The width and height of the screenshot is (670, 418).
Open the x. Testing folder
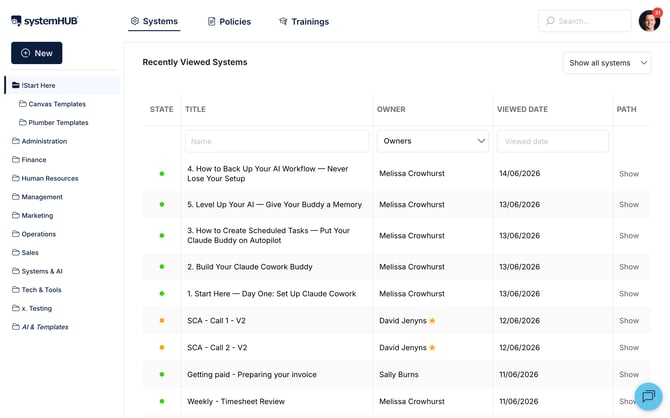[x=32, y=308]
